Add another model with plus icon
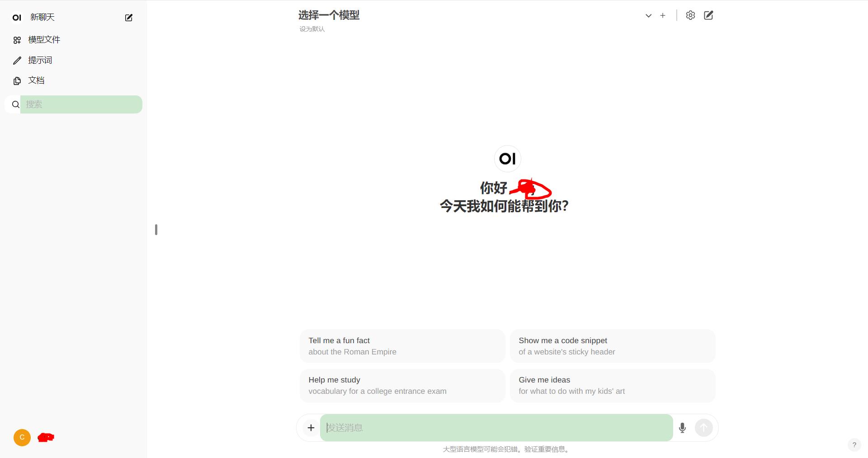Screen dimensions: 868x458 663,15
